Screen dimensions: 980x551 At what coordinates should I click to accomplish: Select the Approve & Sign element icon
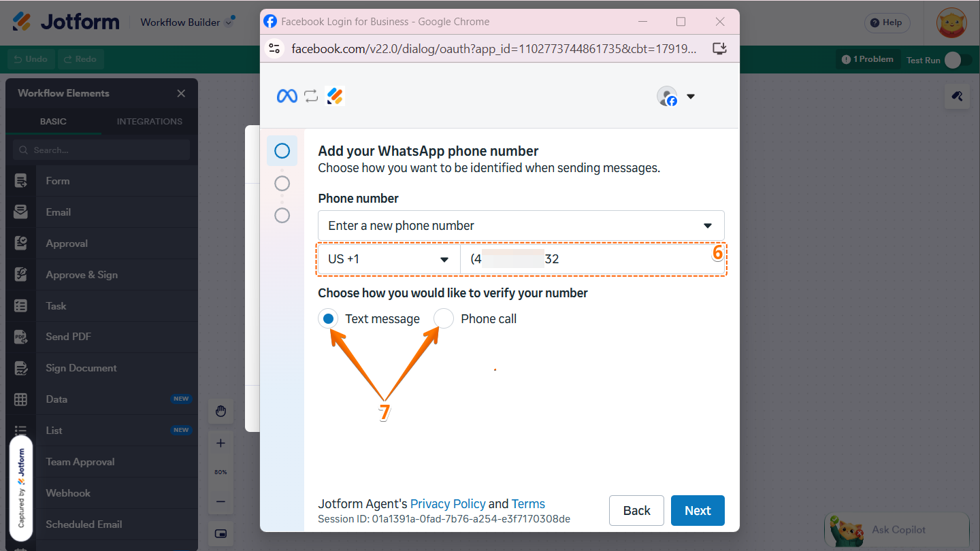[x=21, y=275]
